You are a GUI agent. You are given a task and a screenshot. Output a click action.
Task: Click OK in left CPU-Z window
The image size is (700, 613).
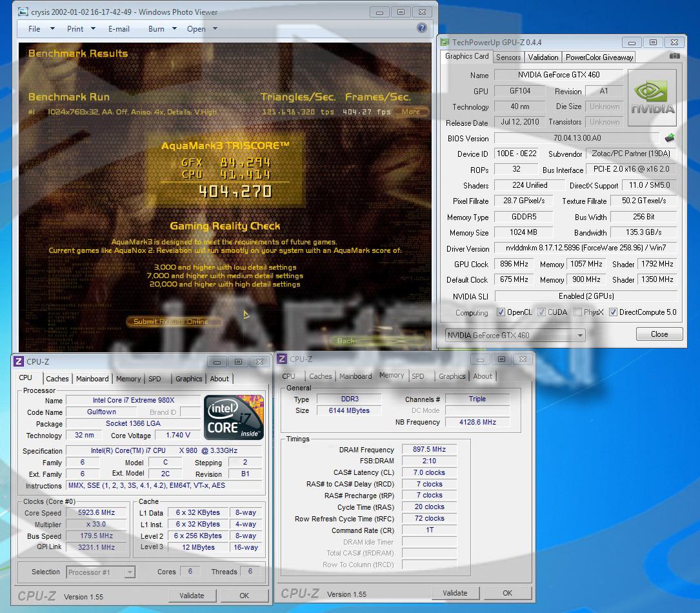point(245,596)
